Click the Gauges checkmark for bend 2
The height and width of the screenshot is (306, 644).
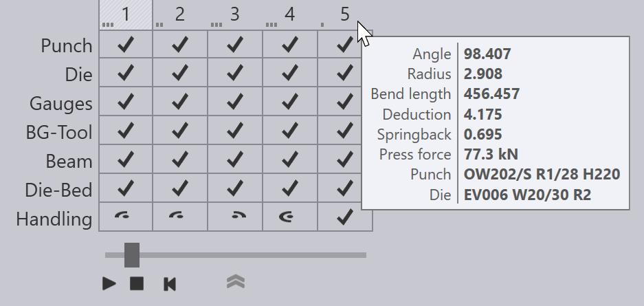tap(180, 102)
